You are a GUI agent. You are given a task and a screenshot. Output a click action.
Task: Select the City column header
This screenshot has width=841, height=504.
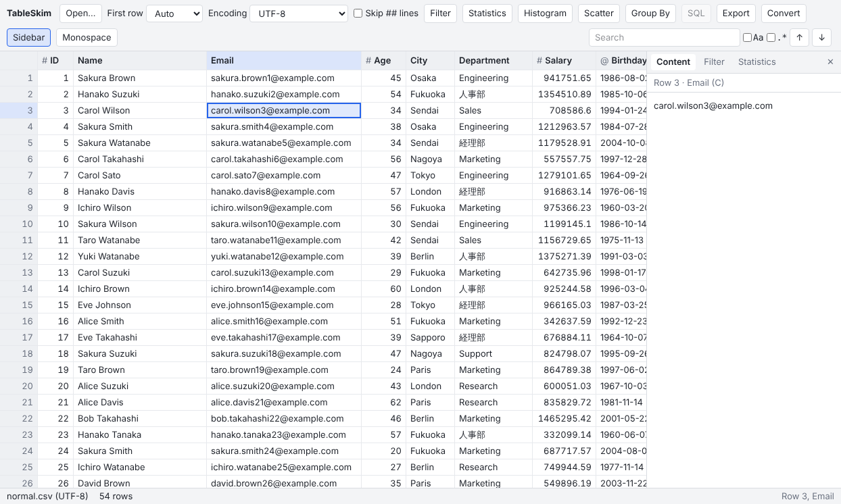click(431, 61)
